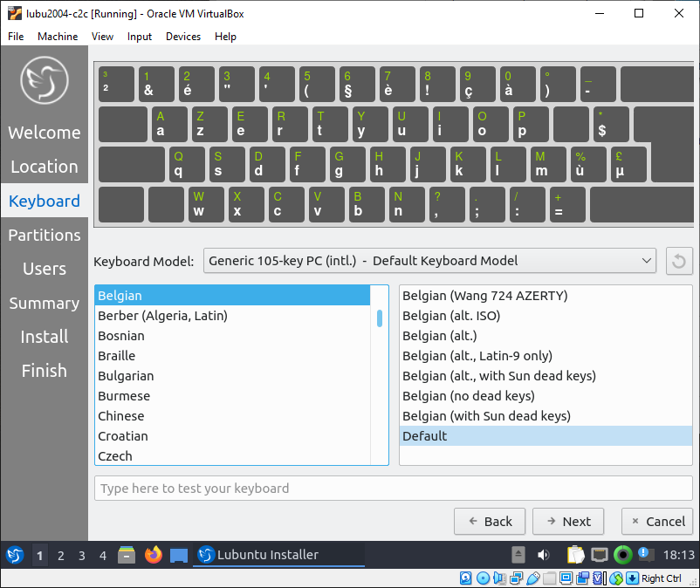Click the keyboard test input field
Screen dimensions: 700x588
[x=393, y=489]
